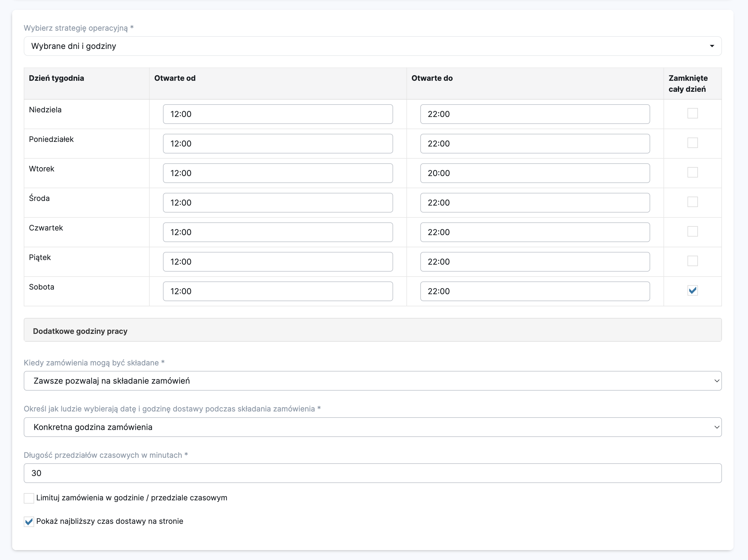Click the Czwartek 'Otwarte do' field
Screen dimensions: 748x560
coord(535,232)
